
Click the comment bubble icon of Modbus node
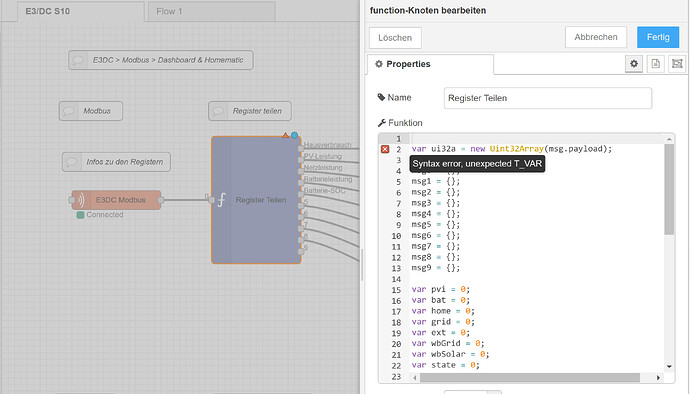[x=69, y=111]
